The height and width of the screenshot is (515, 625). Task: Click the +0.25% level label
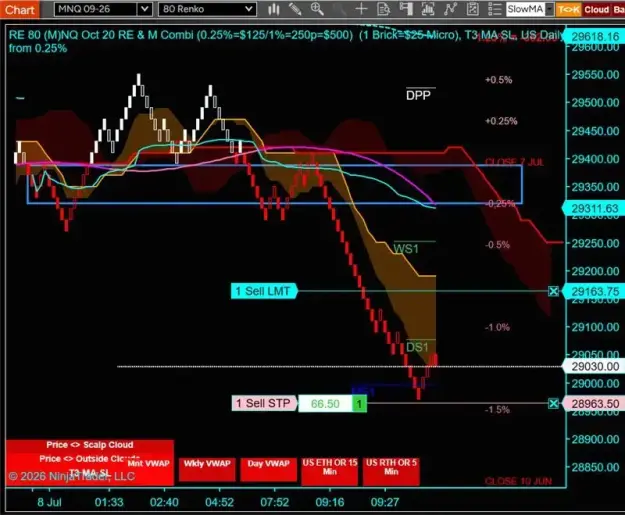[501, 121]
